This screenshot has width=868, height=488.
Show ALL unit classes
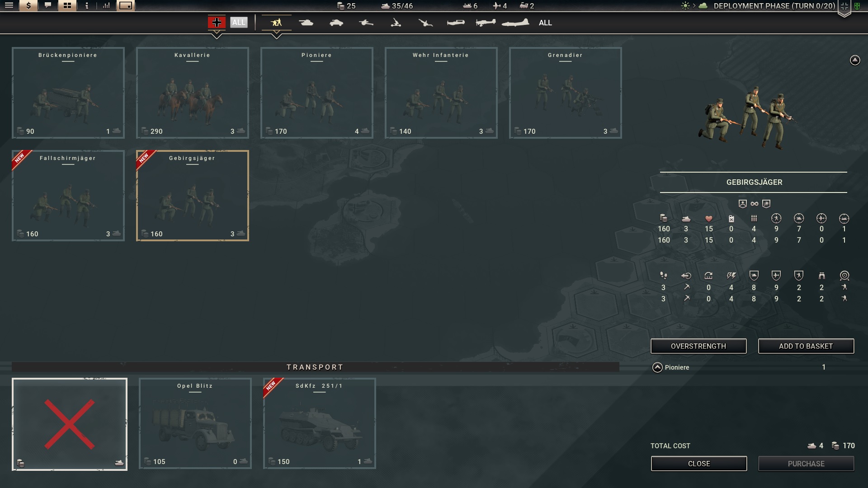click(x=545, y=23)
